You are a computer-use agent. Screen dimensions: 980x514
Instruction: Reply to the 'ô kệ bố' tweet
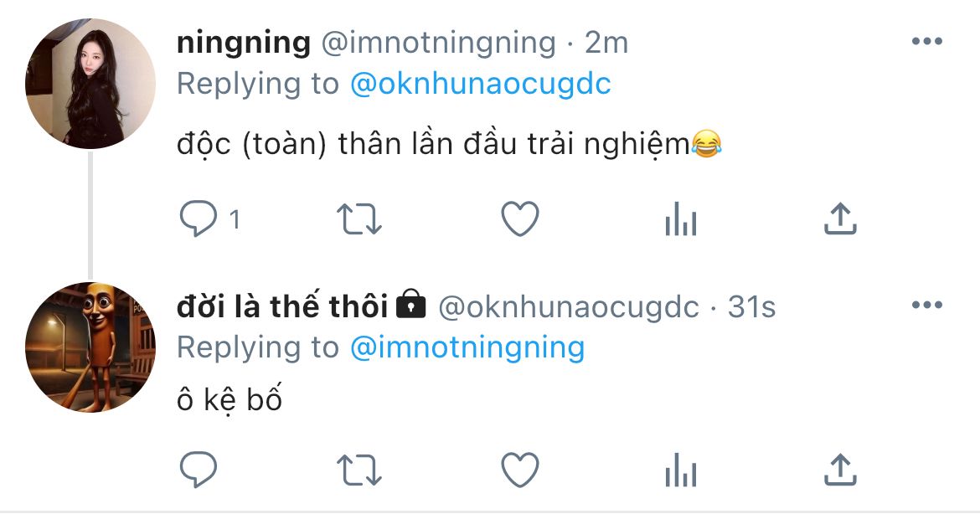coord(199,470)
